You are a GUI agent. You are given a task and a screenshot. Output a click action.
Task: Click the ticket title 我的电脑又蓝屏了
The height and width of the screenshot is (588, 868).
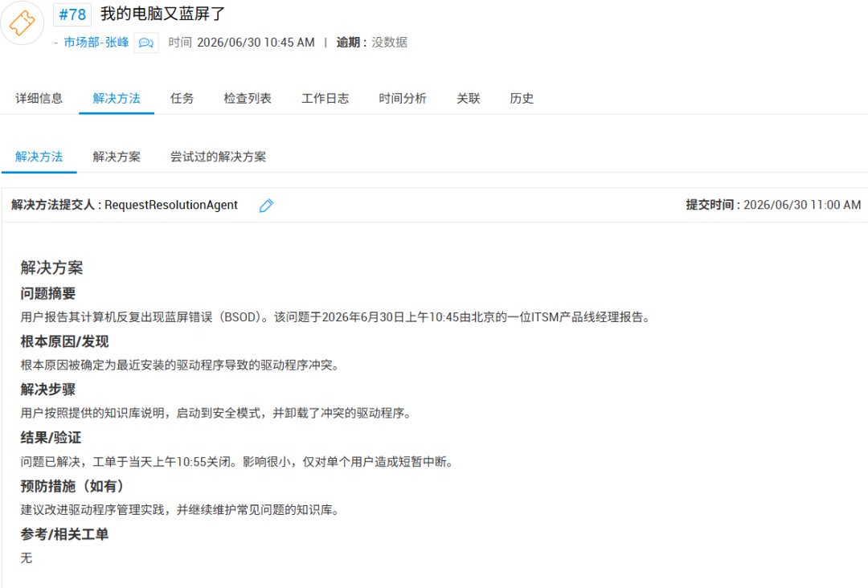[x=162, y=14]
